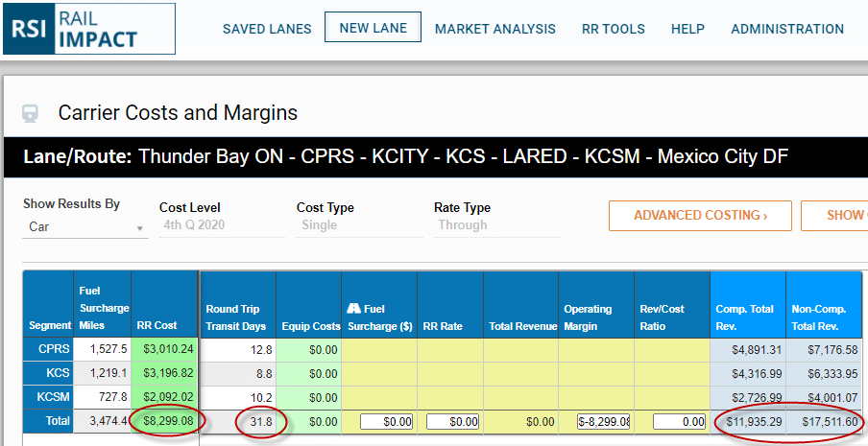Go to the Help menu
Image resolution: width=868 pixels, height=446 pixels.
pos(687,29)
